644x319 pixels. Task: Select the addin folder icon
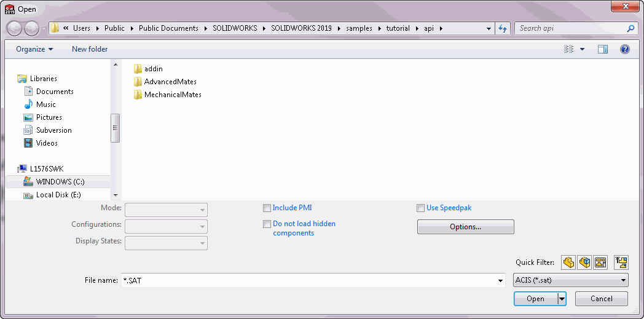click(138, 69)
